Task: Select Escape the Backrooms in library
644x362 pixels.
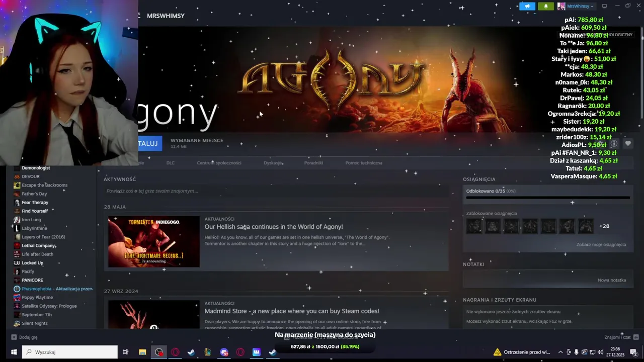Action: [44, 185]
